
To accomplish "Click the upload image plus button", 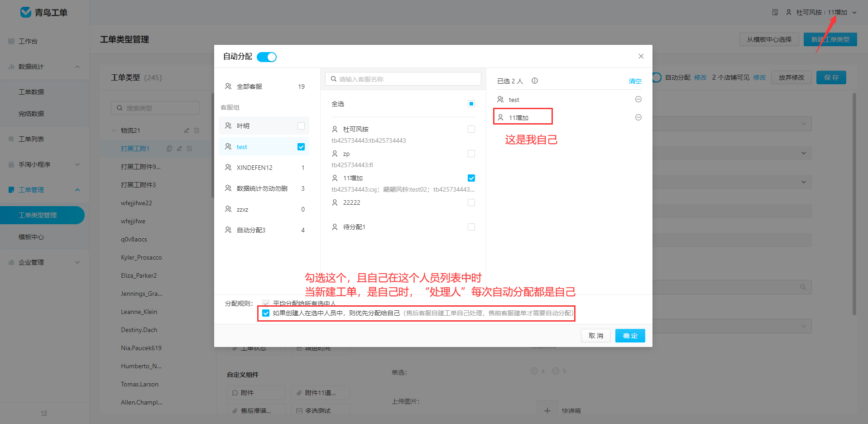I will [x=547, y=410].
